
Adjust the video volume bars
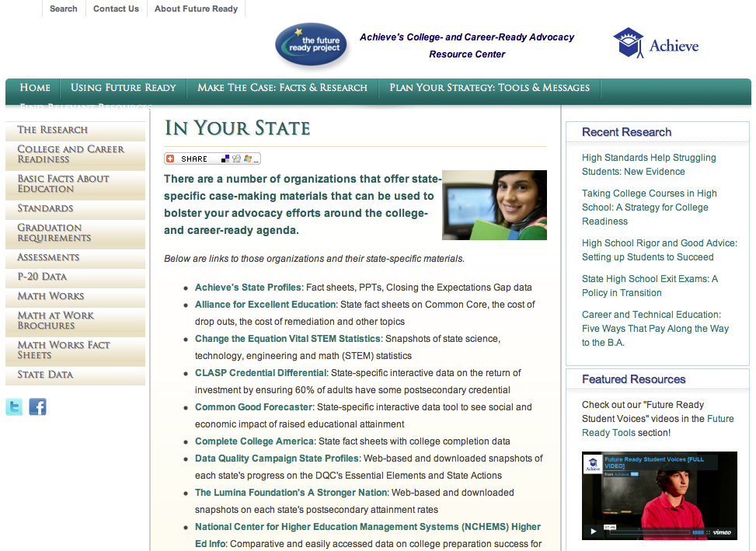(x=698, y=532)
